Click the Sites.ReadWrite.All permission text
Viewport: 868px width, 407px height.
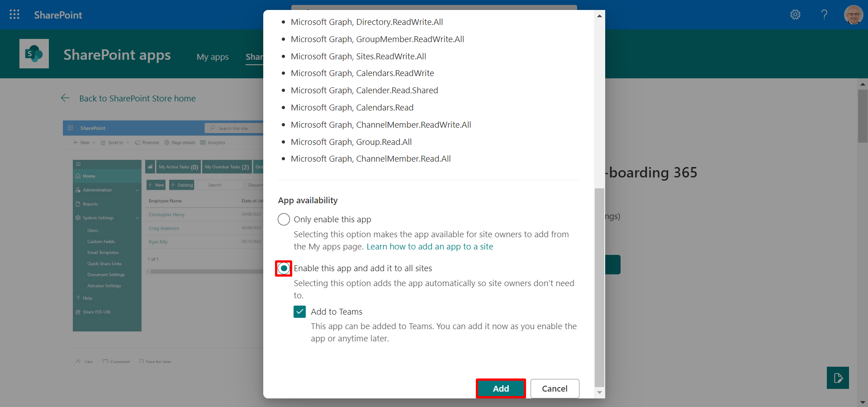pos(358,56)
